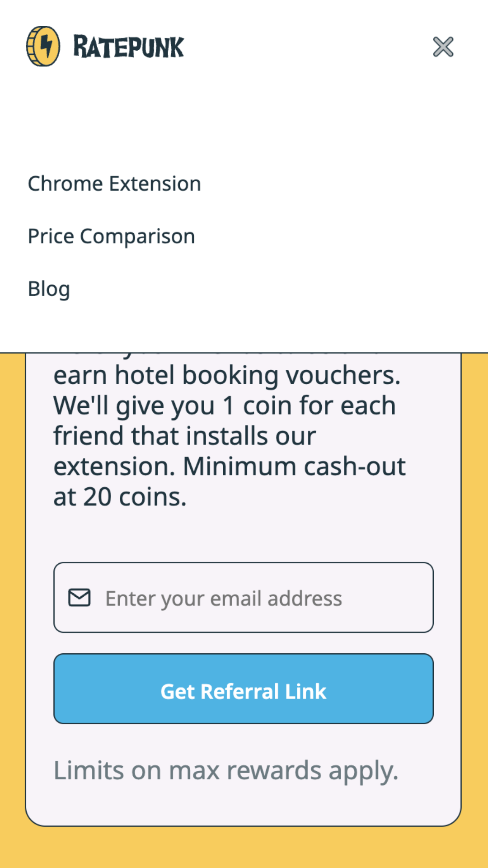Click the RatePunk wordmark text
This screenshot has width=488, height=868.
[x=129, y=47]
